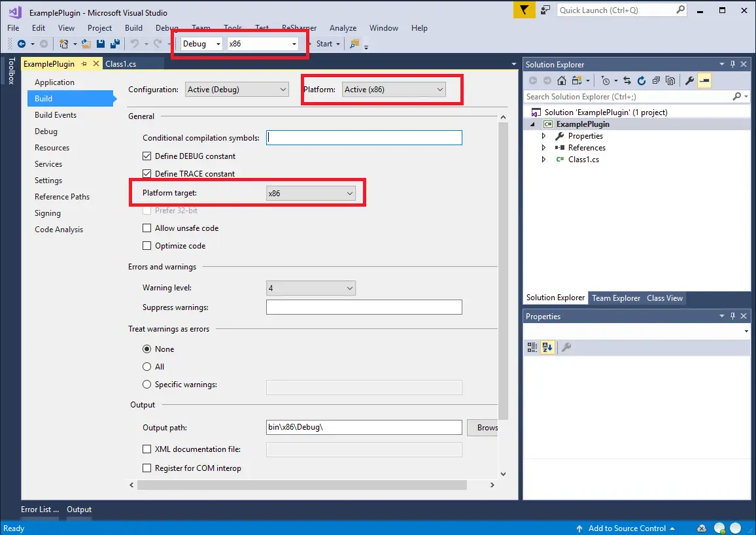
Task: Save the current file with the floppy icon
Action: pos(100,44)
